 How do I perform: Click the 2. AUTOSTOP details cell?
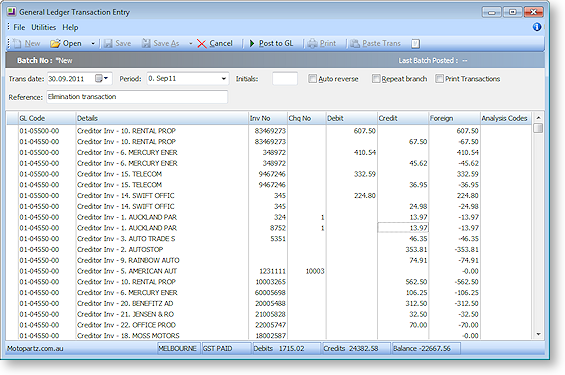(x=162, y=250)
